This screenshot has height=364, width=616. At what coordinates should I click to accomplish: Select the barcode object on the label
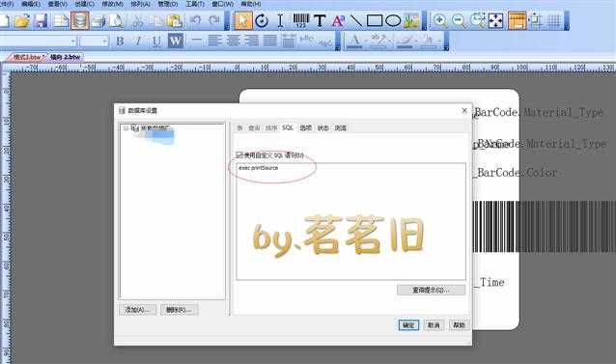point(545,227)
